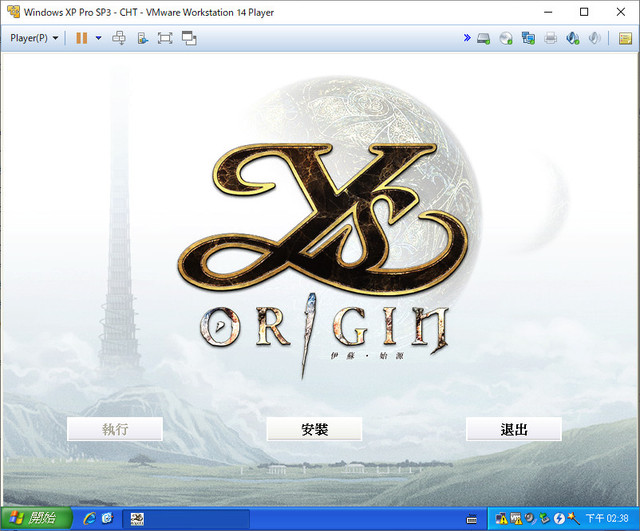Enter full screen mode
The image size is (640, 531).
pos(165,38)
